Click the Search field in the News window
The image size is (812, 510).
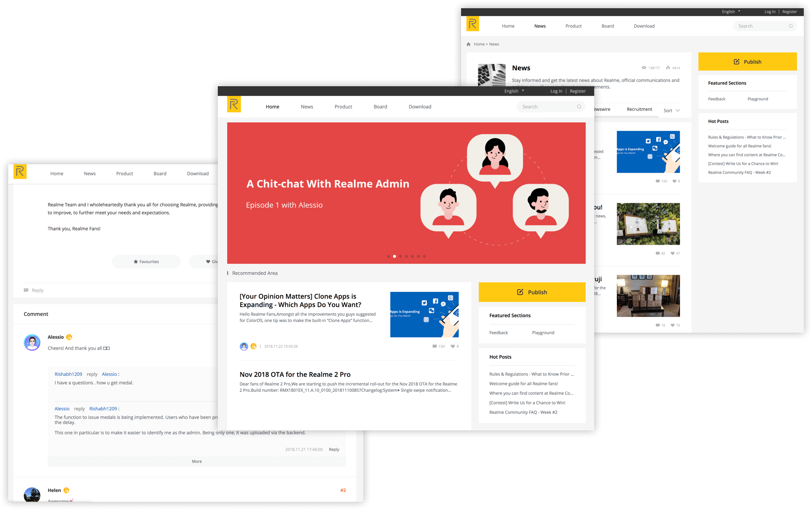(760, 26)
